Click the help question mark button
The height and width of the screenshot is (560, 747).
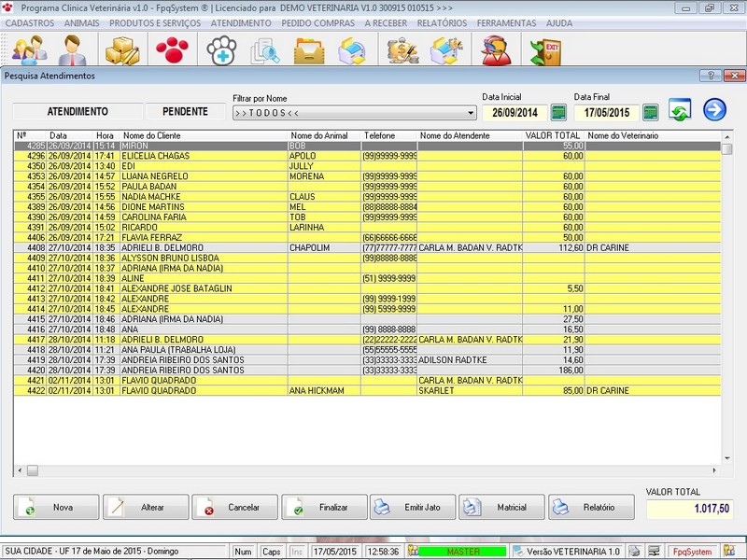(711, 76)
